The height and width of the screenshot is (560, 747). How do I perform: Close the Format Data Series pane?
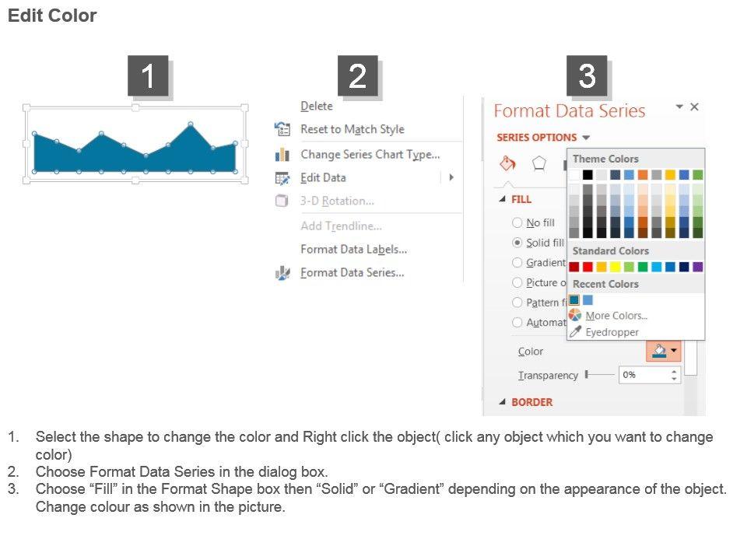click(x=695, y=107)
